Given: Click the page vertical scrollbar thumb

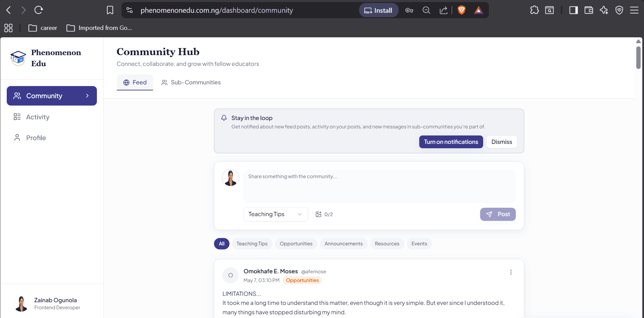Looking at the screenshot, I should (638, 57).
